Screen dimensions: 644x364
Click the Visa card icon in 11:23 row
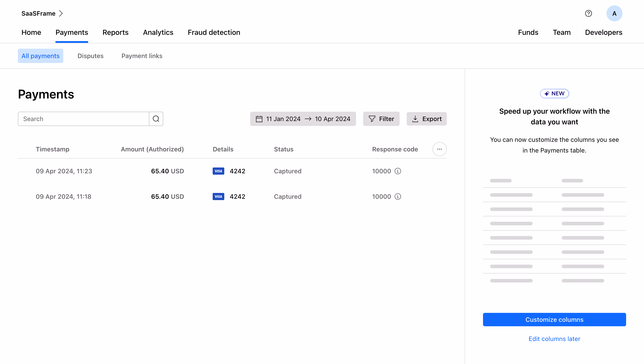point(218,171)
